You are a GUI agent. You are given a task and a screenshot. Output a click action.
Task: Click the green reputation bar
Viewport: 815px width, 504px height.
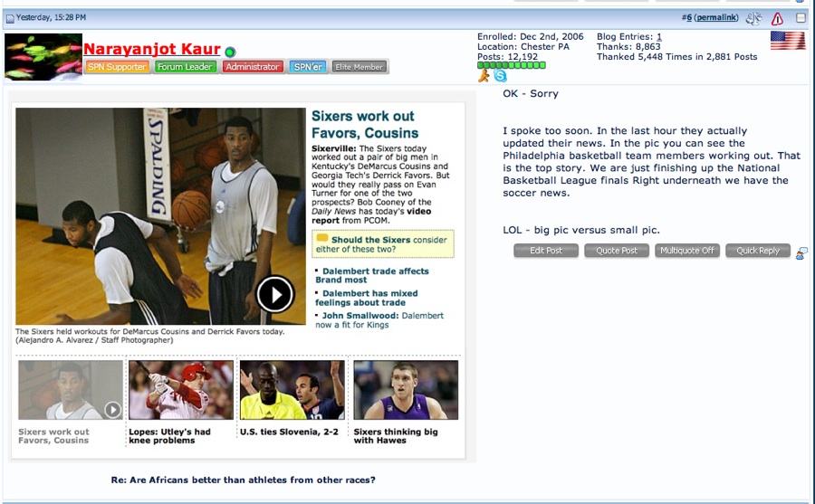point(512,65)
